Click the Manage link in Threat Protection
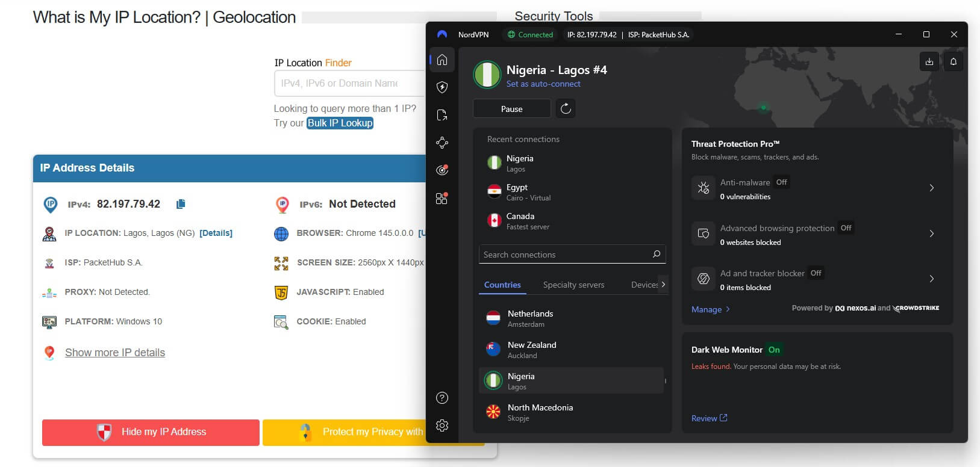980x467 pixels. [707, 309]
